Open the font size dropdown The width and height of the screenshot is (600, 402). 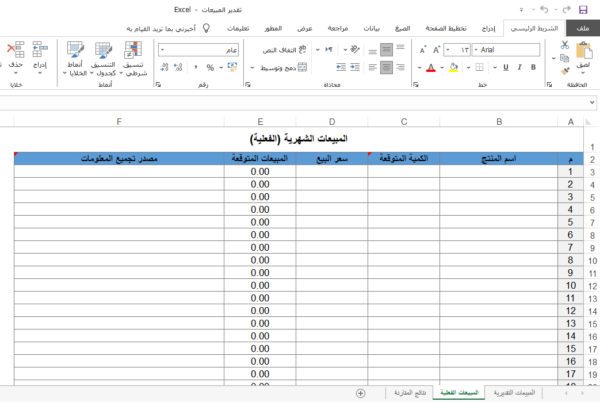(448, 50)
